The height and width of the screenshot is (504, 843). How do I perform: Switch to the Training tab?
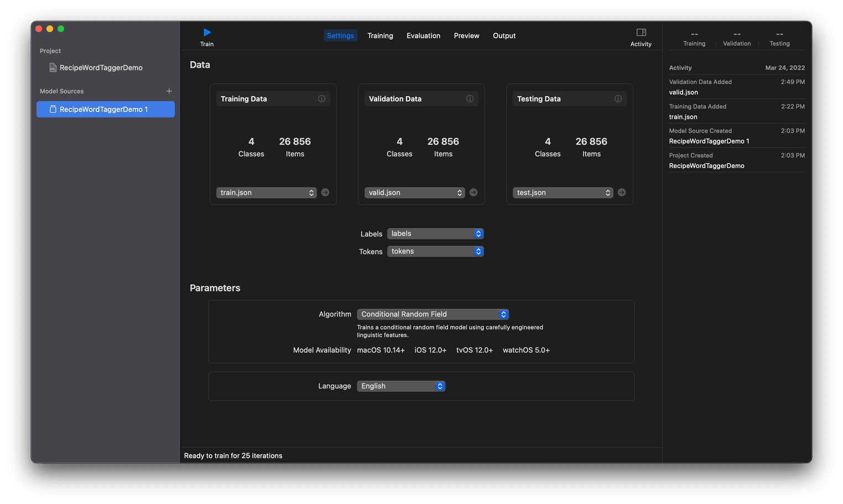click(x=380, y=36)
